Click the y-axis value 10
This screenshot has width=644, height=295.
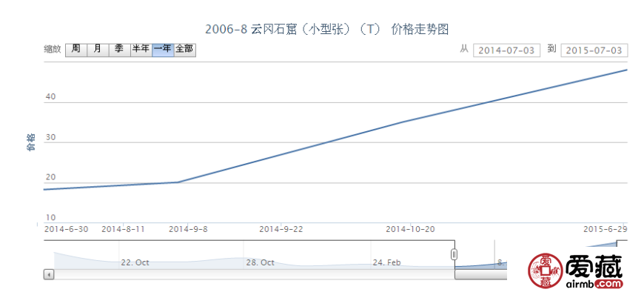point(50,218)
